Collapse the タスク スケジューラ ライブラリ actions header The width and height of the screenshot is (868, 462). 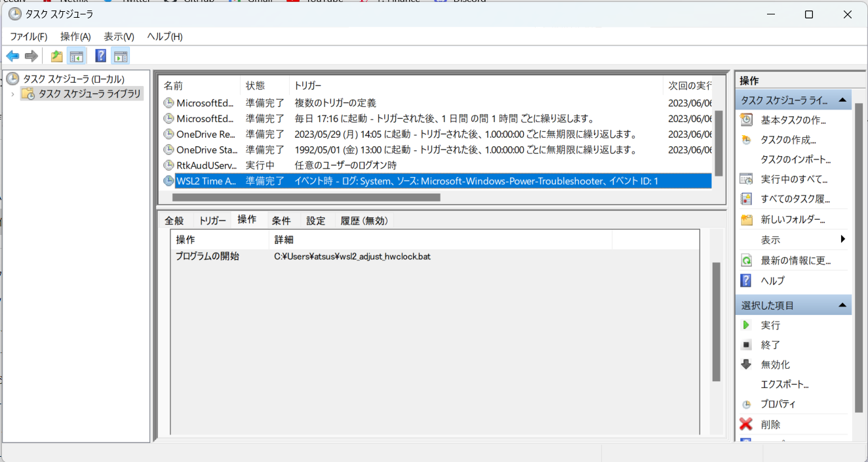tap(842, 100)
